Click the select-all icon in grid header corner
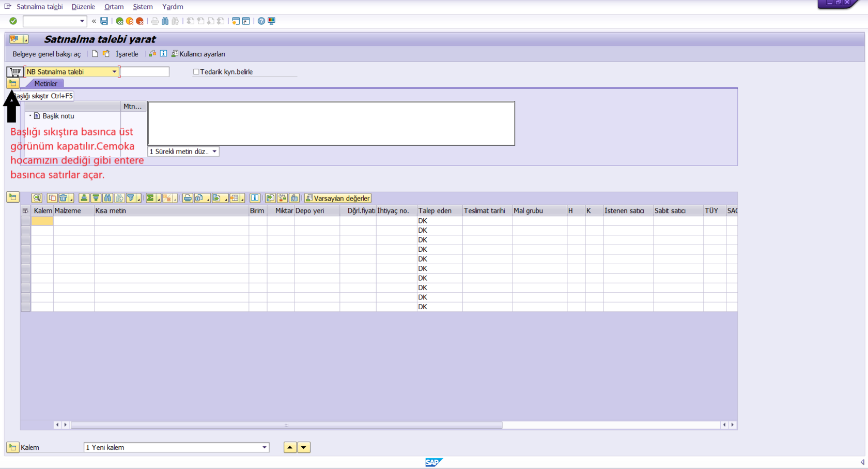This screenshot has height=469, width=868. (25, 211)
